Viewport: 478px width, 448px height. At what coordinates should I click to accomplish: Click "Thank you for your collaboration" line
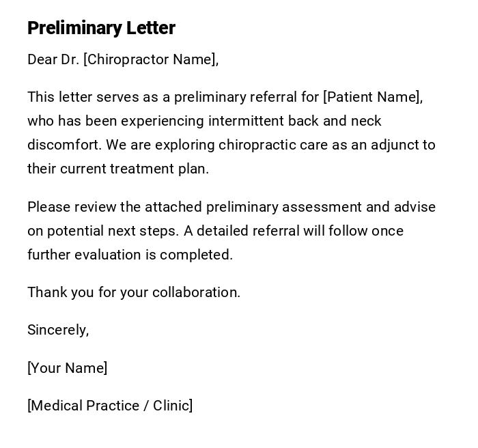pos(133,292)
